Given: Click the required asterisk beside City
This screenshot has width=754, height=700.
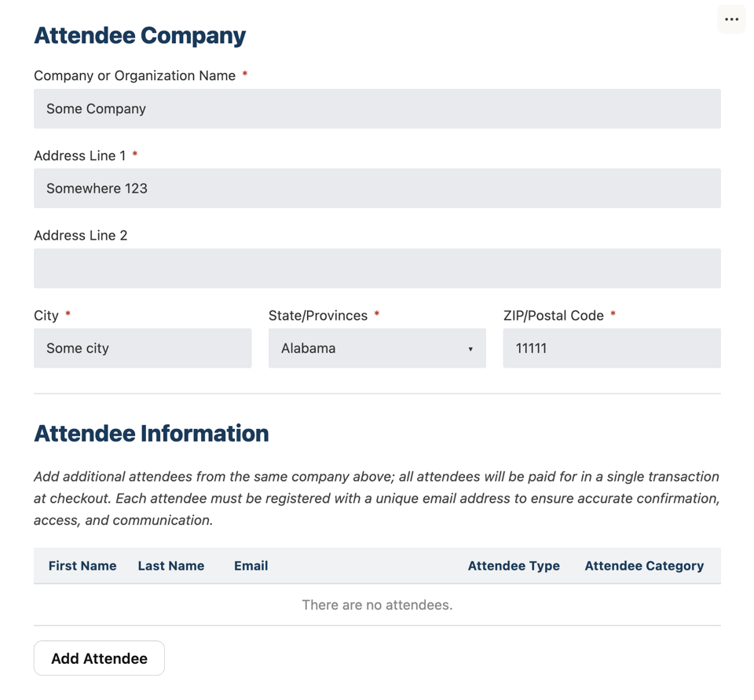Looking at the screenshot, I should coord(68,314).
